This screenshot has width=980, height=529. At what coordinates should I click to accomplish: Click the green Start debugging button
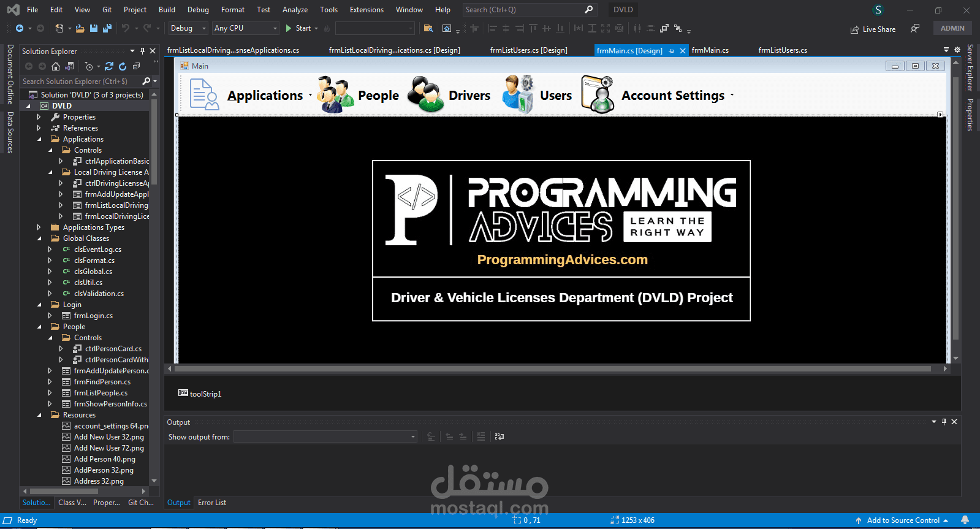coord(302,28)
